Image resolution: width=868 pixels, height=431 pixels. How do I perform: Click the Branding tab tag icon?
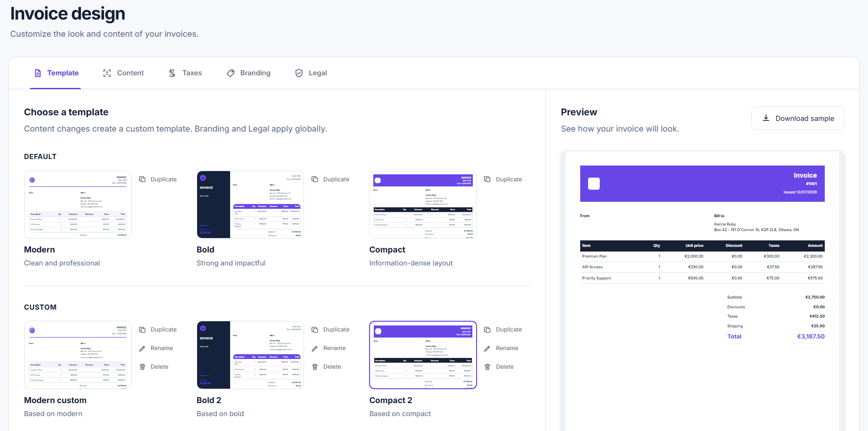click(231, 73)
